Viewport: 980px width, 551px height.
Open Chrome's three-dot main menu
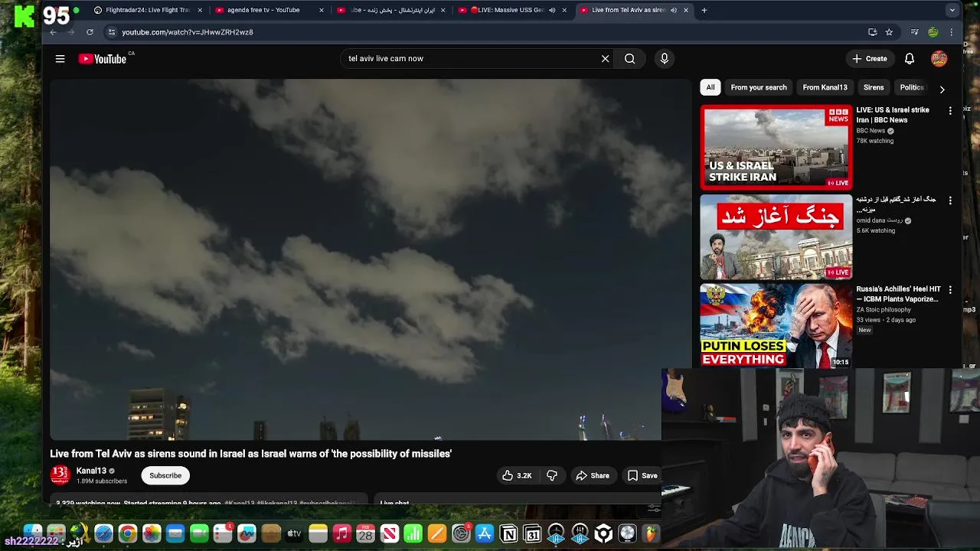point(952,32)
